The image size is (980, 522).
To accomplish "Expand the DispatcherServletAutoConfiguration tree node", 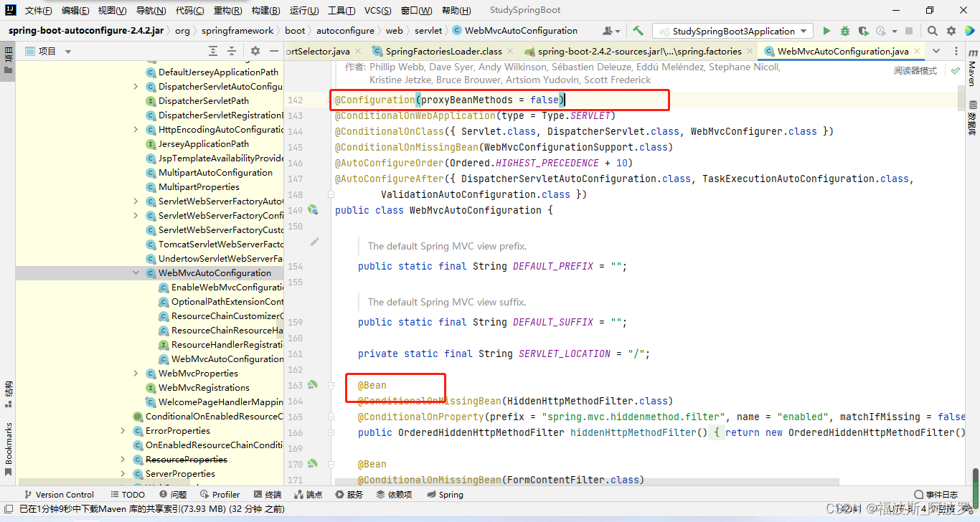I will tap(136, 86).
